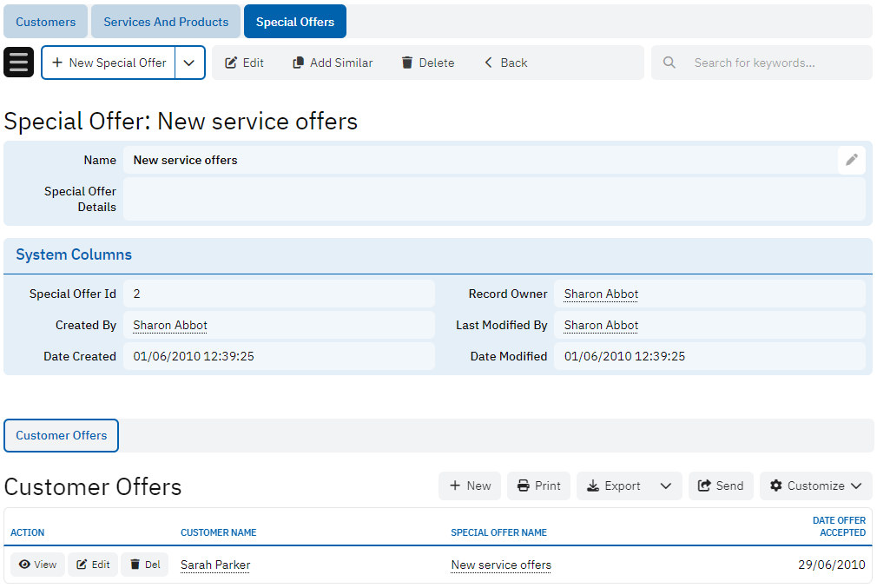
Task: Select the Customer Offers sub-tab
Action: [x=62, y=435]
